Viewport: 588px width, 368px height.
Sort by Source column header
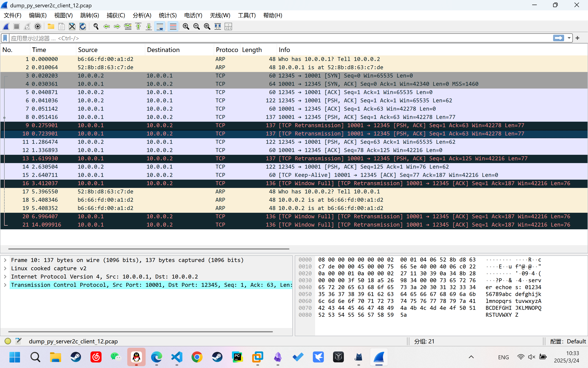pos(110,50)
